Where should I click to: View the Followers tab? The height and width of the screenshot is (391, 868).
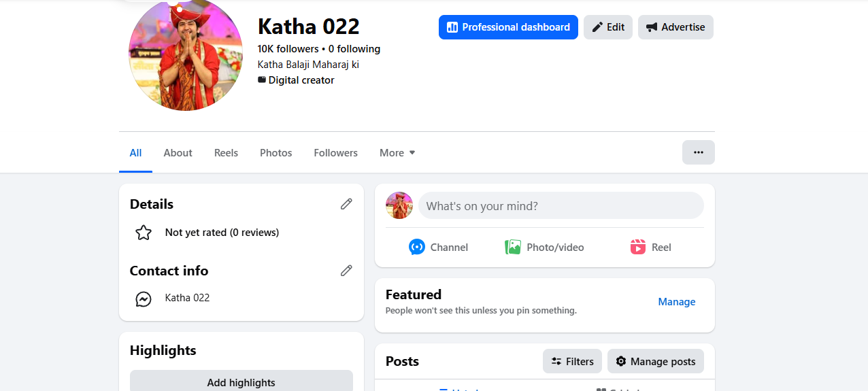(336, 153)
